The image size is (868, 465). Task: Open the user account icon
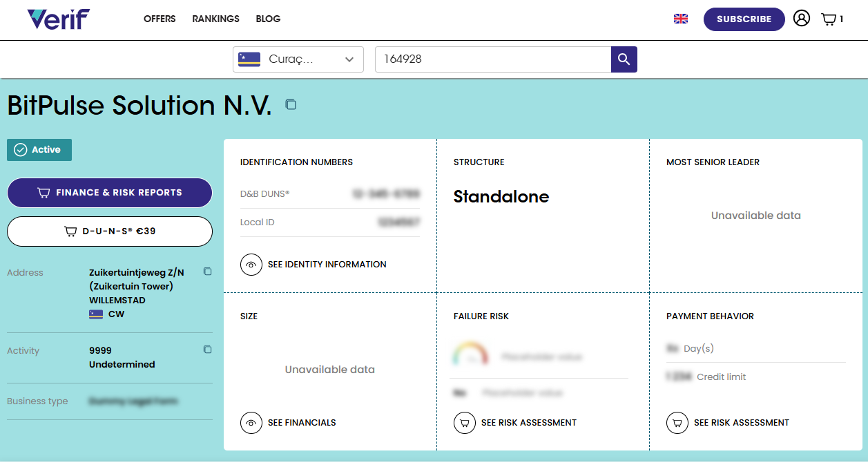pos(802,19)
